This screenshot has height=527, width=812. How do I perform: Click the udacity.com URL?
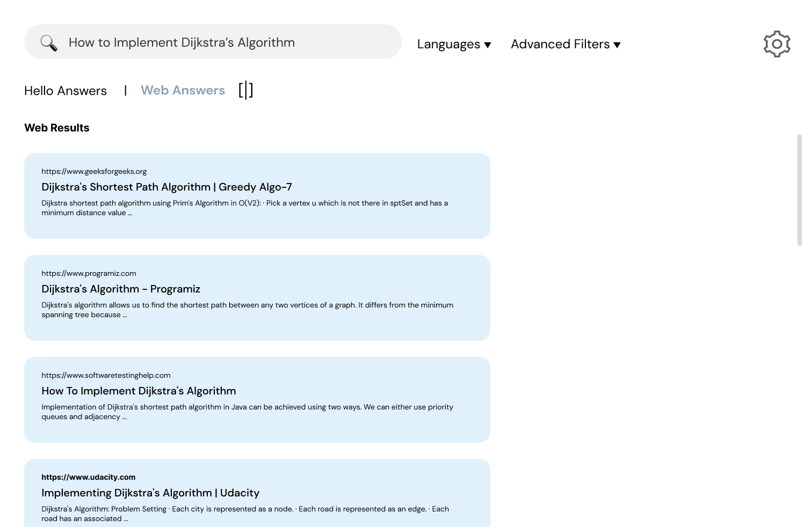[89, 477]
